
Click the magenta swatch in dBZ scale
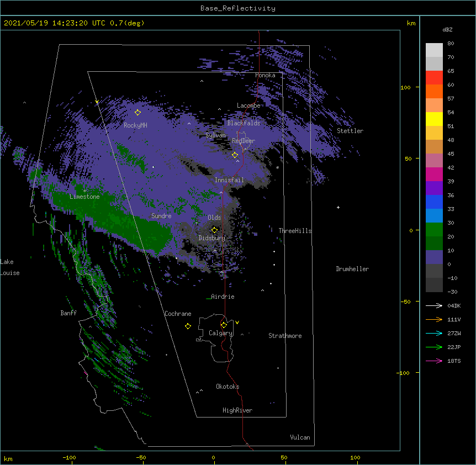(x=434, y=174)
